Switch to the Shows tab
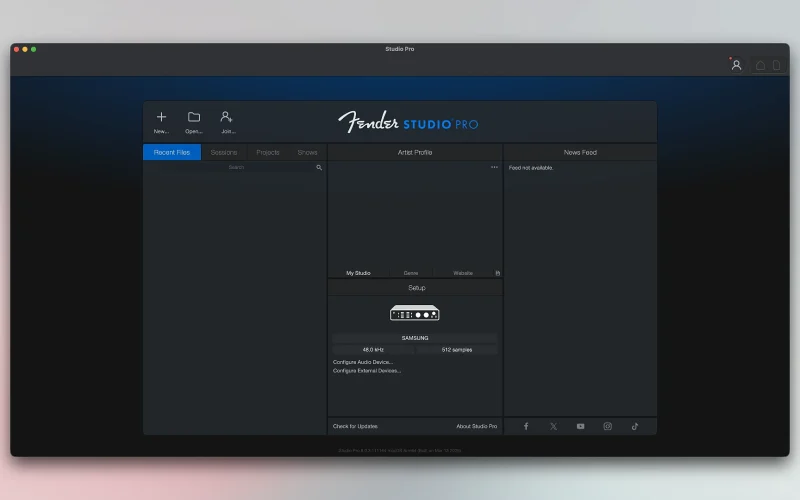800x500 pixels. point(307,152)
